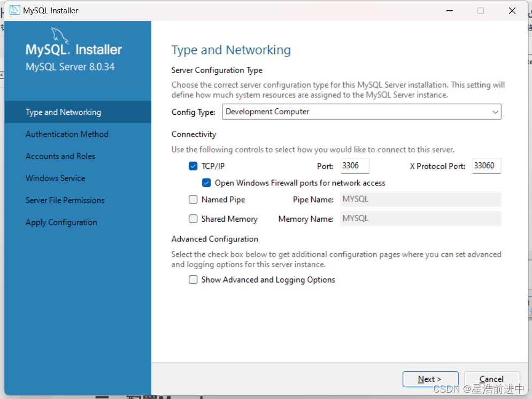The image size is (532, 399).
Task: Click the Advanced Configuration section heading
Action: [215, 239]
